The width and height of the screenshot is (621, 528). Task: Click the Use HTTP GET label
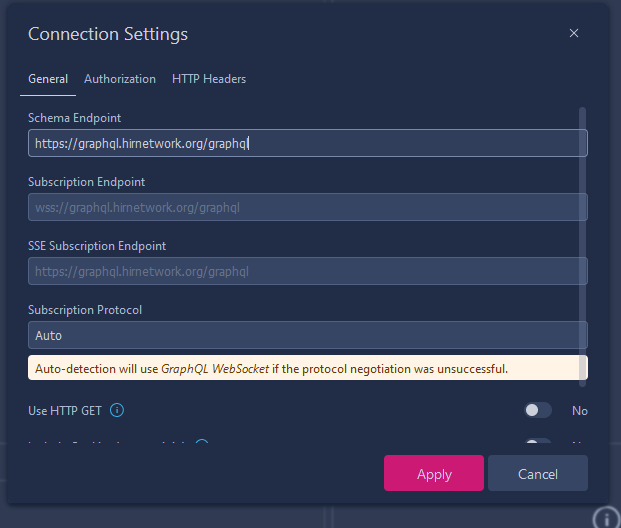[66, 410]
